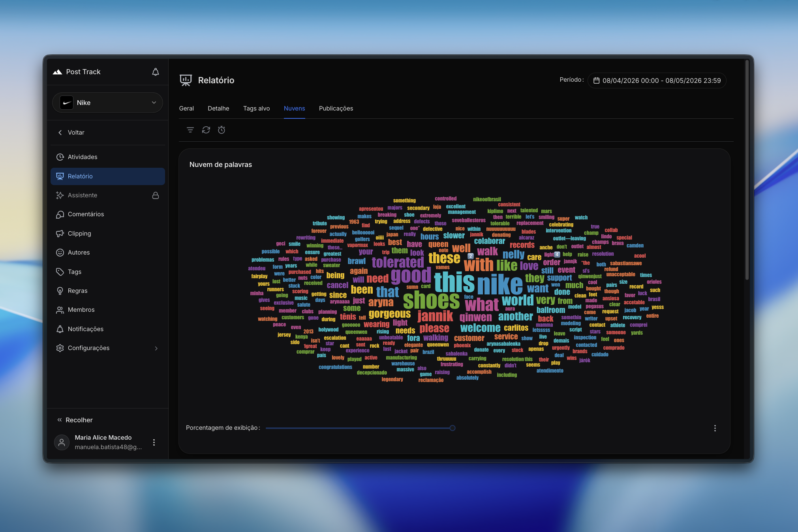Click the word 'gorgeous' in the cloud
The width and height of the screenshot is (798, 532).
click(x=390, y=314)
